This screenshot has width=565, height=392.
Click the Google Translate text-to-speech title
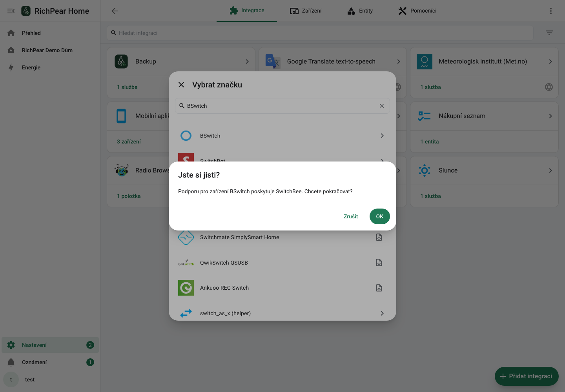pos(331,62)
